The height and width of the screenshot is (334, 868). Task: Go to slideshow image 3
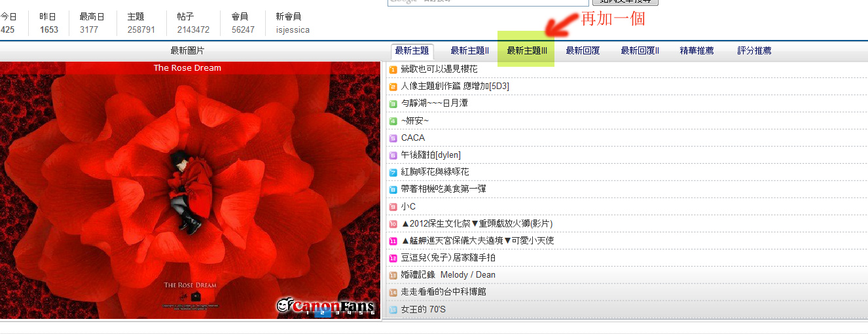click(x=338, y=313)
